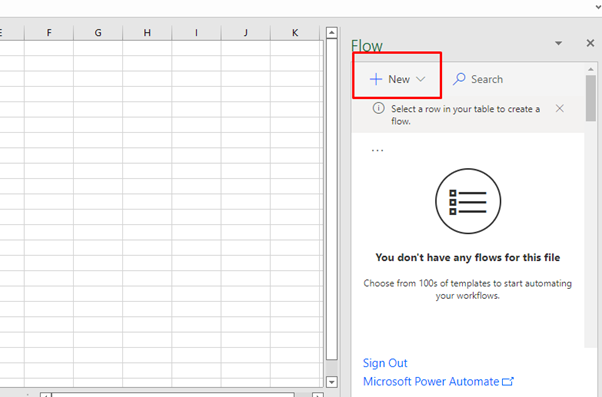Click the Search button in Flow pane
602x397 pixels.
coord(478,79)
